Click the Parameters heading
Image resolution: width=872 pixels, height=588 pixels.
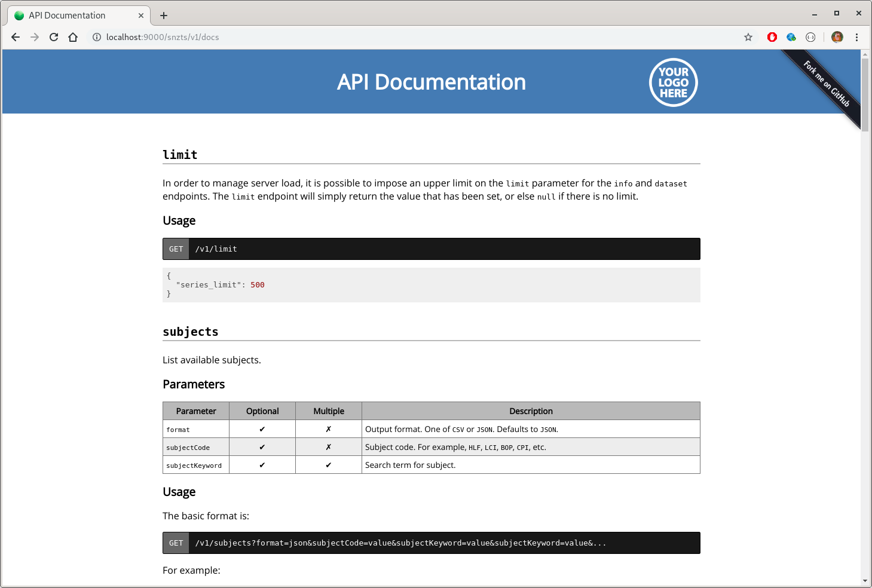click(x=194, y=384)
